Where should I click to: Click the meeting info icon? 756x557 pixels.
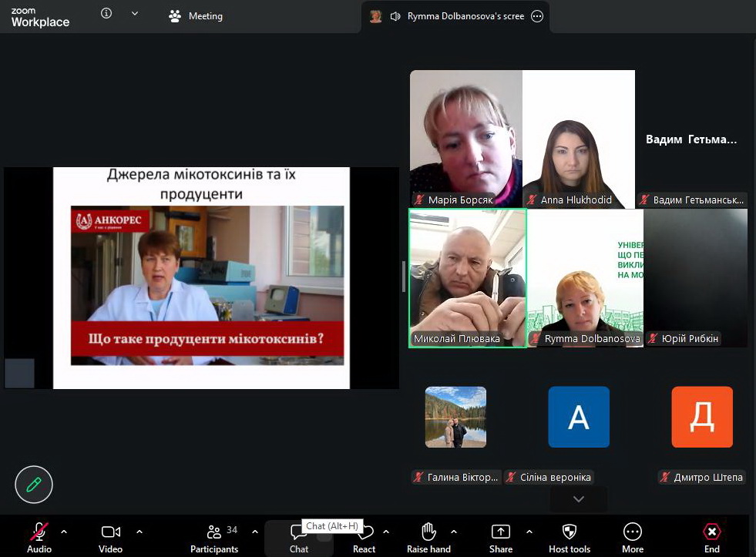coord(106,14)
